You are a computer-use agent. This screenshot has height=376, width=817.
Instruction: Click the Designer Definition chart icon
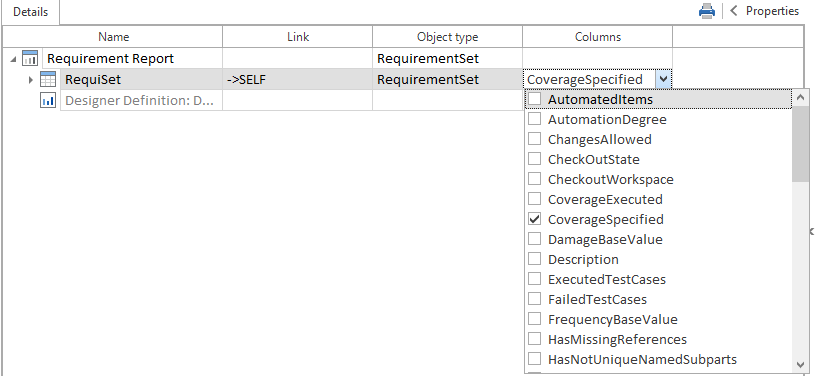[48, 101]
